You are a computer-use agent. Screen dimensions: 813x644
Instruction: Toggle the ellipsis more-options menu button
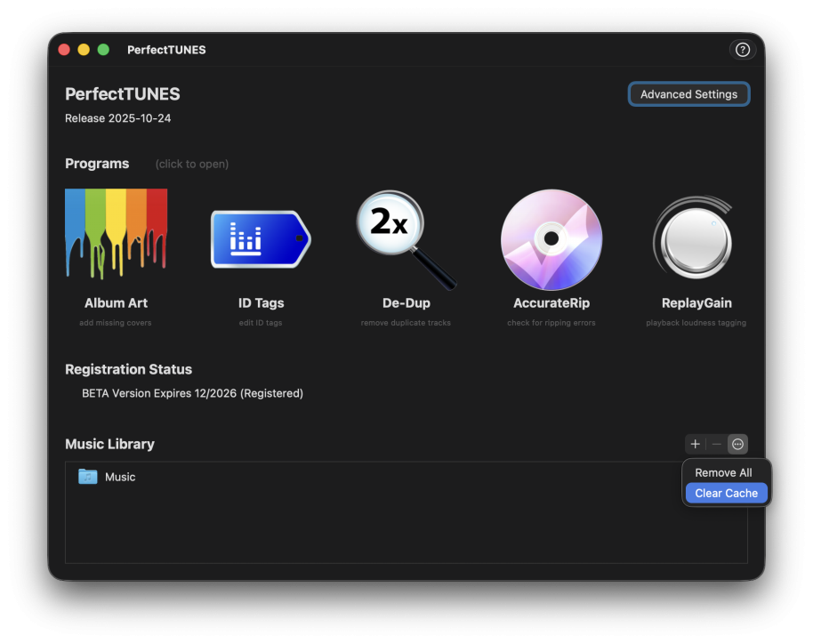[x=737, y=444]
